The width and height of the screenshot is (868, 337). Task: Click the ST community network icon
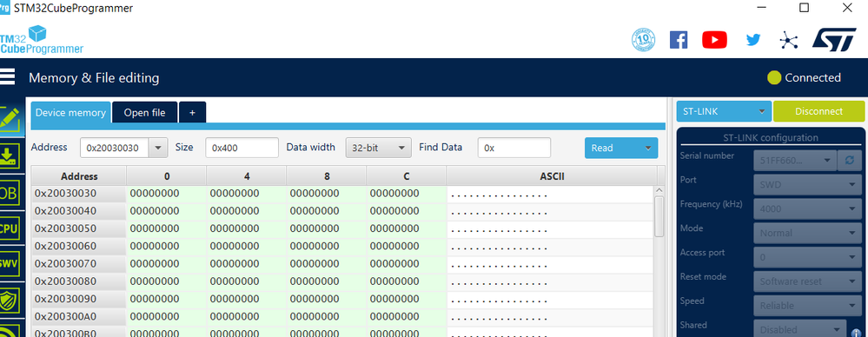pyautogui.click(x=788, y=40)
